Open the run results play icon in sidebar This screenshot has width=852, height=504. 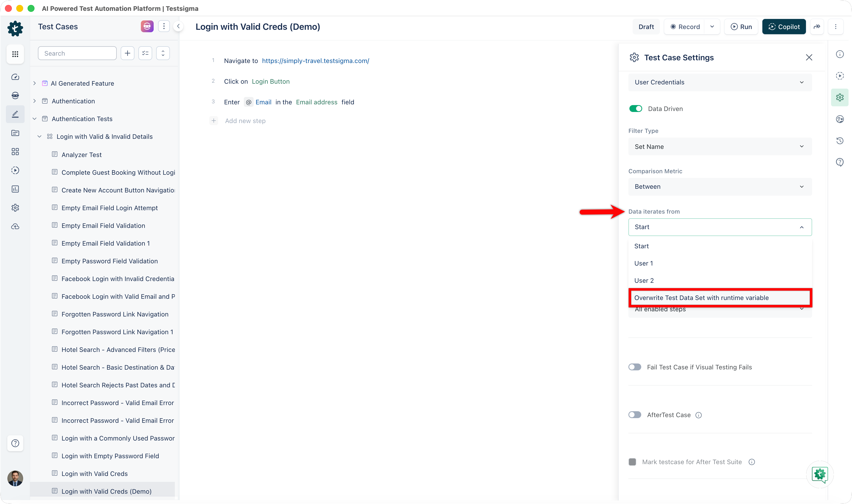pos(15,170)
